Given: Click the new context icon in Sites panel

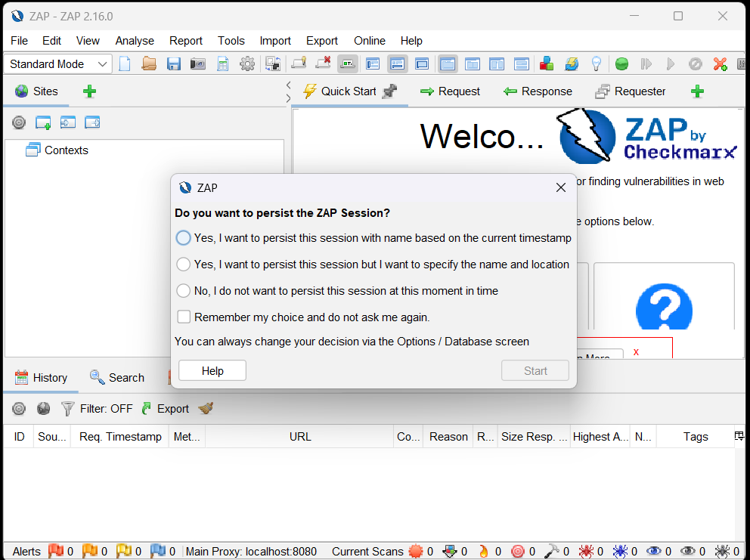Looking at the screenshot, I should pos(43,123).
